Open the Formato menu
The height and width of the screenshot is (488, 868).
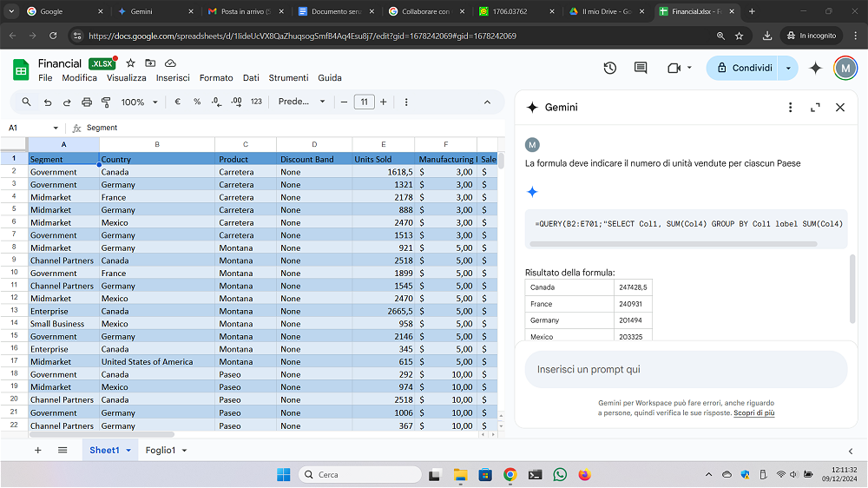[x=216, y=78]
